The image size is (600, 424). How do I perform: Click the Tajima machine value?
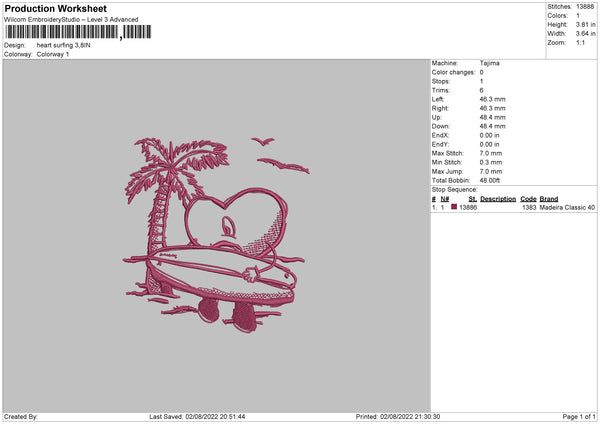tap(490, 63)
